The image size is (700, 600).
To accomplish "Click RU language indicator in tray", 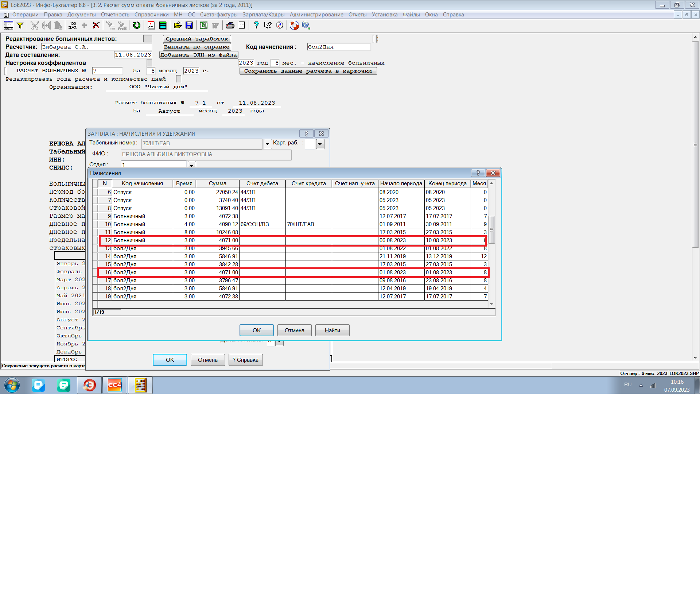I will [x=628, y=384].
